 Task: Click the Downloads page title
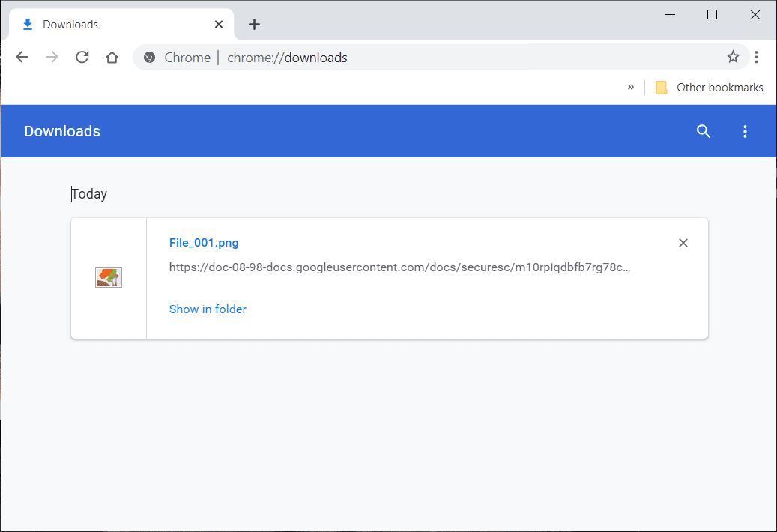[62, 131]
